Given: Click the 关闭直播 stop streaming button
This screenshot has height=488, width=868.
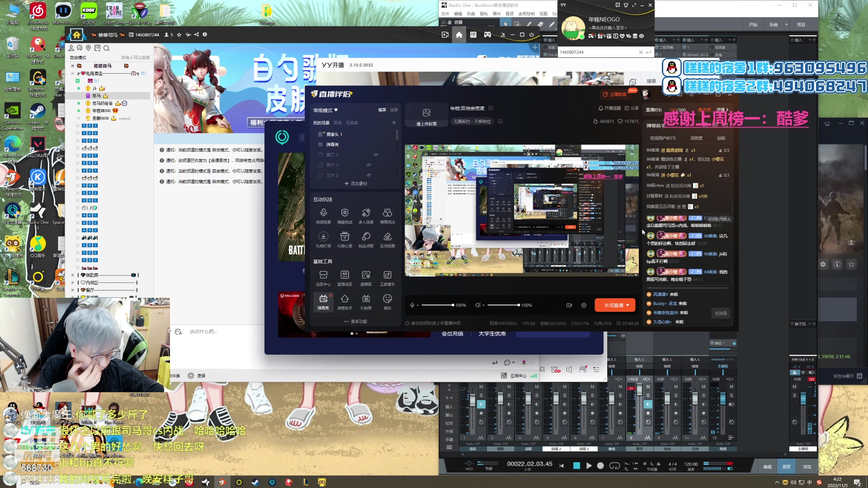Looking at the screenshot, I should pos(614,305).
